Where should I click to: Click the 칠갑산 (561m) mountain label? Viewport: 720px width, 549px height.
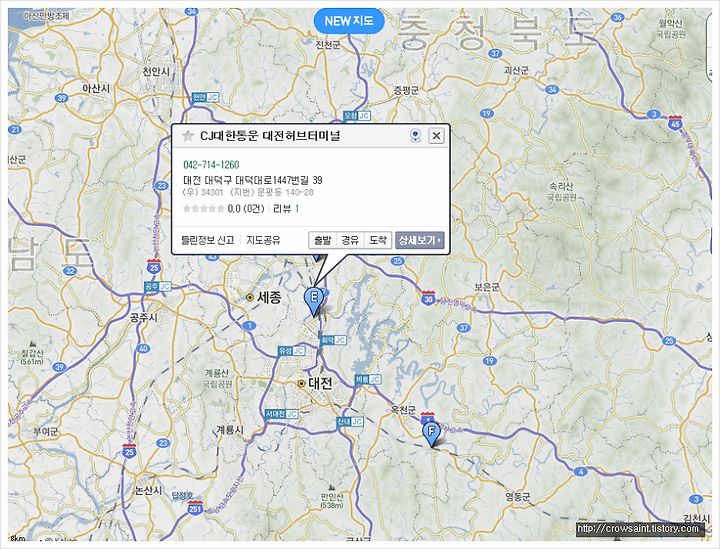32,357
